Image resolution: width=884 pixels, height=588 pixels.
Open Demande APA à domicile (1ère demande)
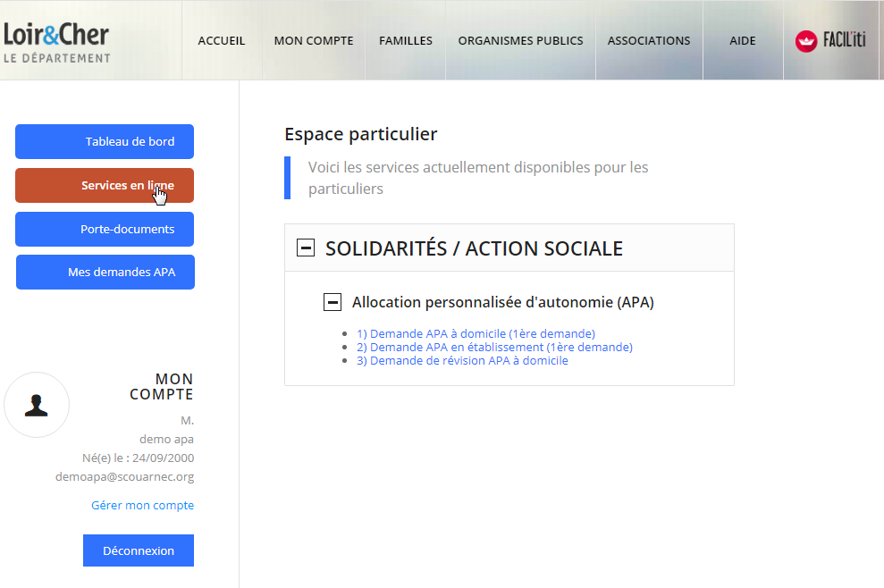click(x=475, y=332)
